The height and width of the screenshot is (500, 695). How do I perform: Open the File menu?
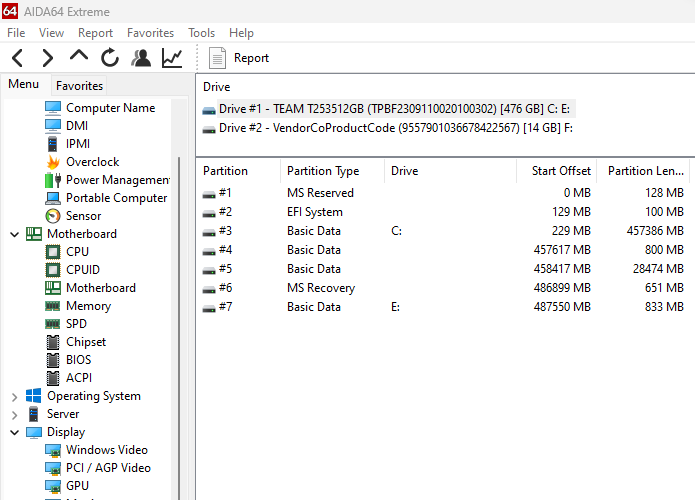pyautogui.click(x=16, y=33)
